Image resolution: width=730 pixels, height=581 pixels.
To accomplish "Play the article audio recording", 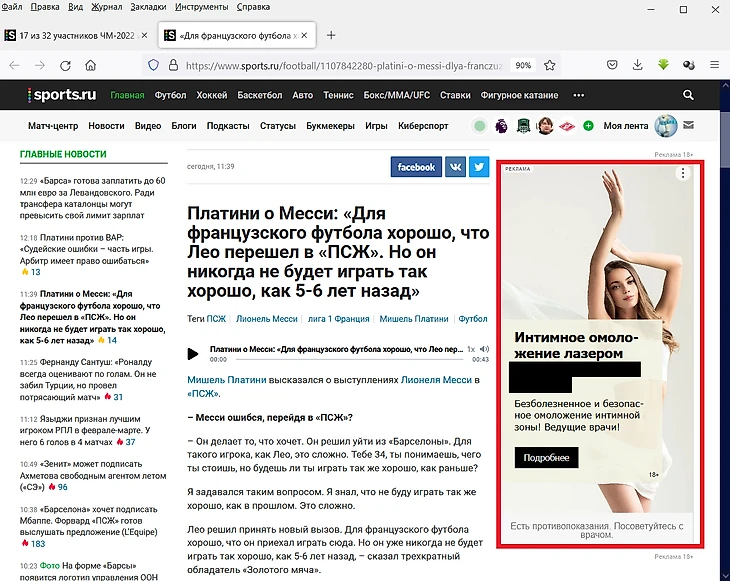I will (x=194, y=354).
